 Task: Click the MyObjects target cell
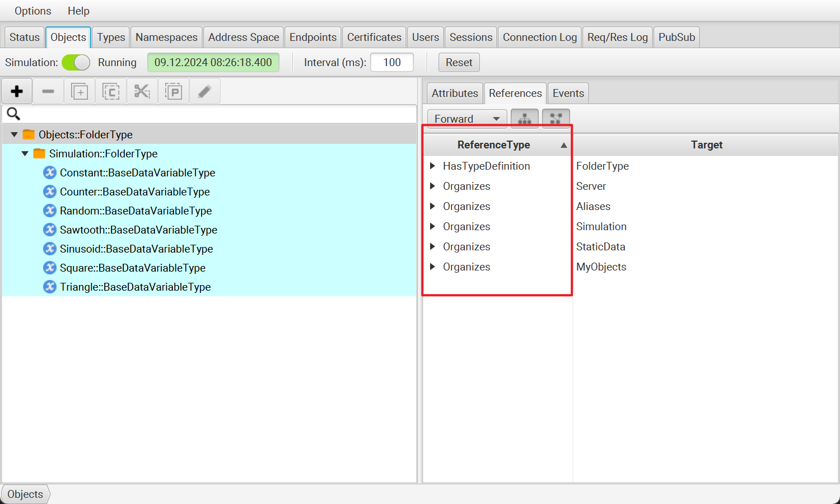[x=601, y=267]
